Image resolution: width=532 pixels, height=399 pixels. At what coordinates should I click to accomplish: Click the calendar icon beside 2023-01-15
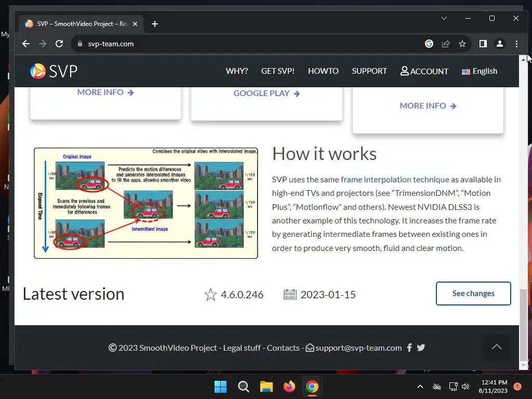290,294
